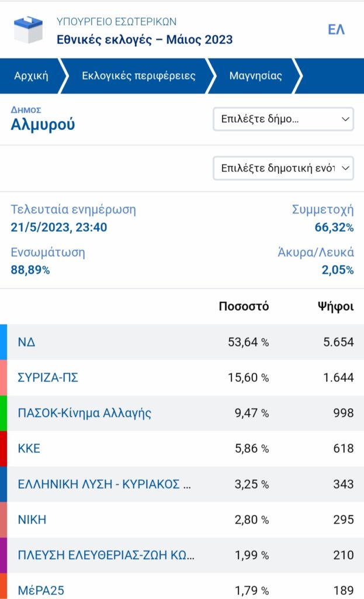
Task: Click ΠΛΕΥΣΗ ΕΛΕΥΘΕΡΙΑΣ party entry
Action: 106,555
